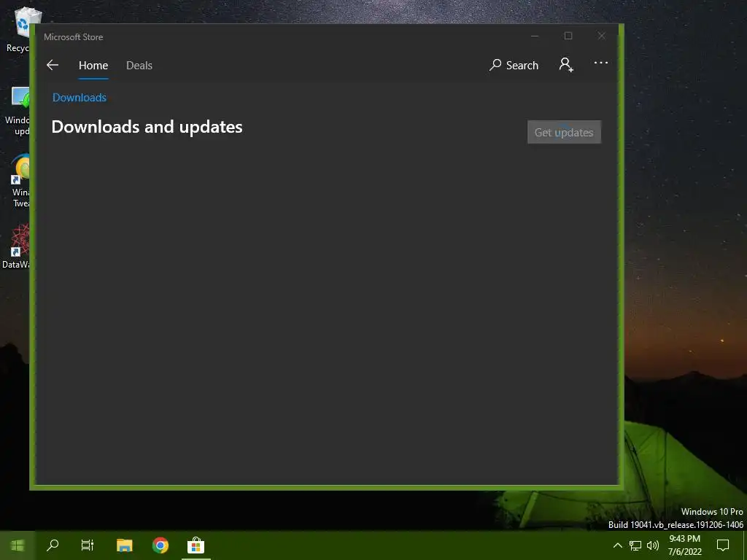
Task: Click the Get updates button
Action: coord(564,132)
